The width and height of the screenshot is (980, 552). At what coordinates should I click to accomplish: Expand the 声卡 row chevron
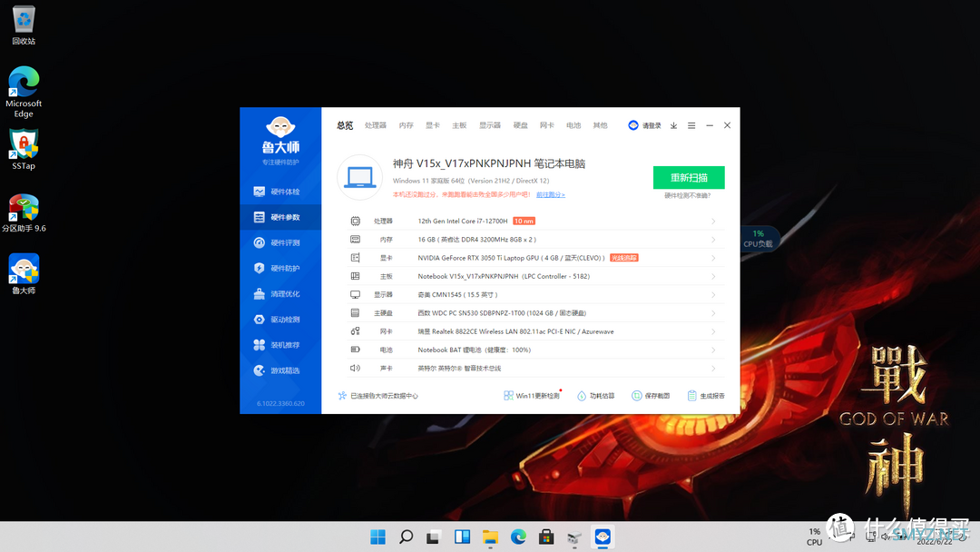pos(712,369)
